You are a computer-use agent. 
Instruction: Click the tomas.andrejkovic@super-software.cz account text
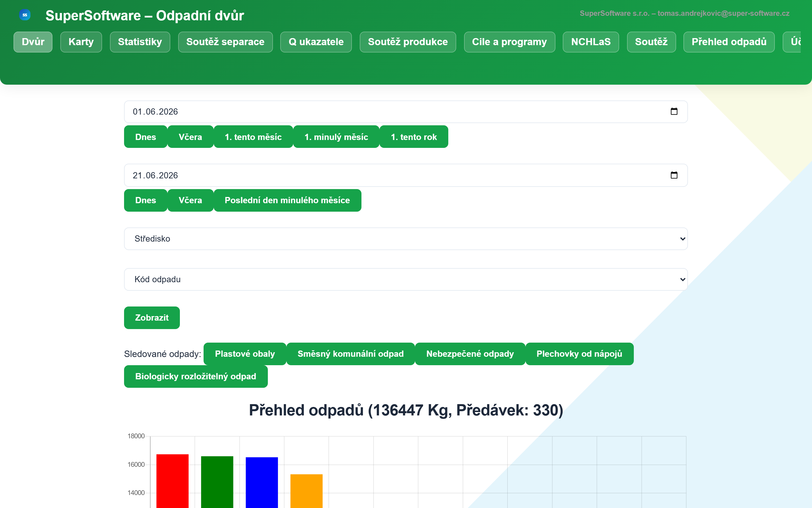click(x=723, y=14)
